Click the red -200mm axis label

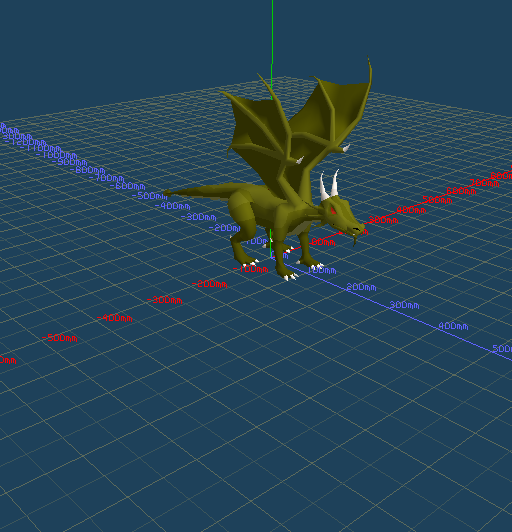[x=209, y=284]
